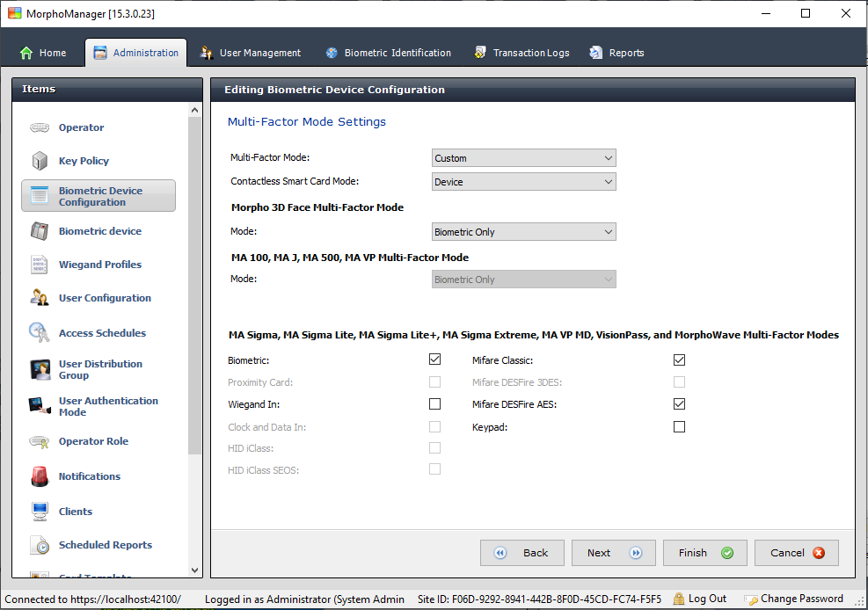The image size is (868, 610).
Task: Open the Clients settings
Action: [76, 511]
